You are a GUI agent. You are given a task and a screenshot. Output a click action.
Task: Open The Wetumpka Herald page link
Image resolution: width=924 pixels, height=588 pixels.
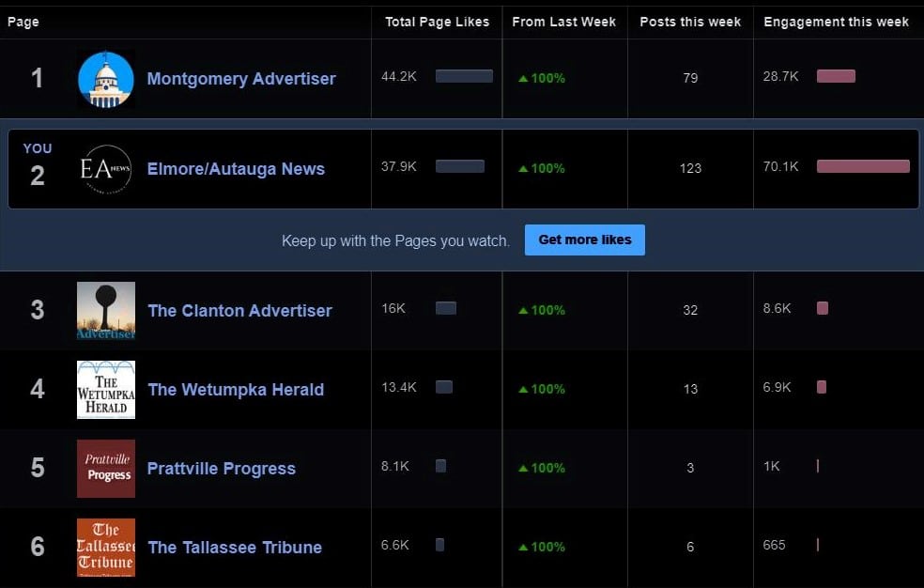click(x=236, y=390)
